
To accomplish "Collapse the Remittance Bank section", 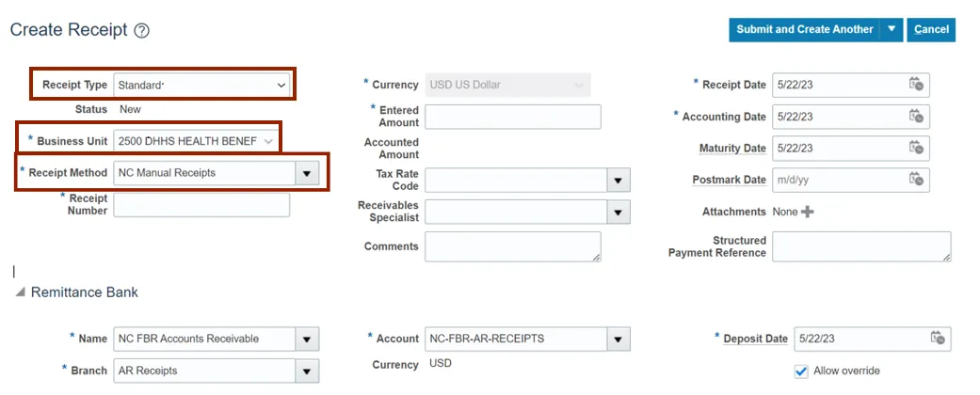I will pyautogui.click(x=20, y=292).
